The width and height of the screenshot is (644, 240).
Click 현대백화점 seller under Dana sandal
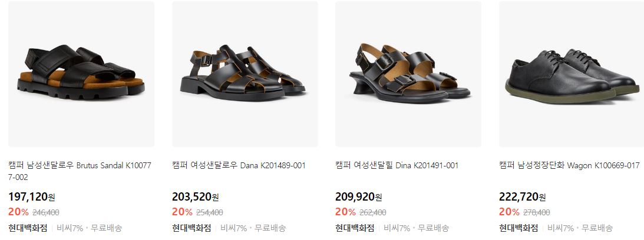point(191,228)
